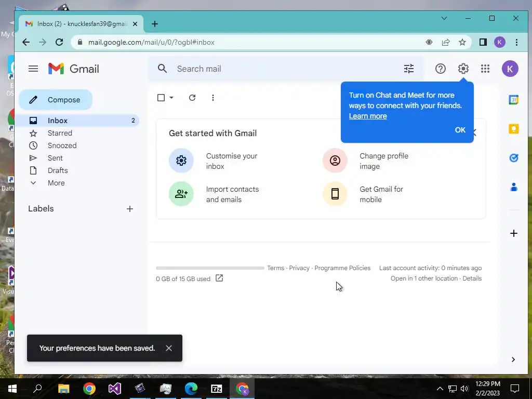Viewport: 532px width, 399px height.
Task: Open the Settings gear icon
Action: 463,69
